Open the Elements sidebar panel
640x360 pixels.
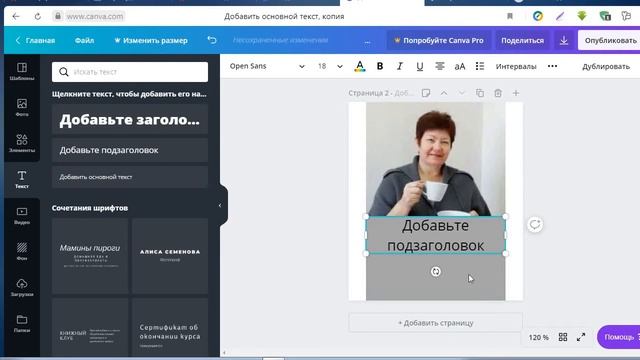[22, 143]
